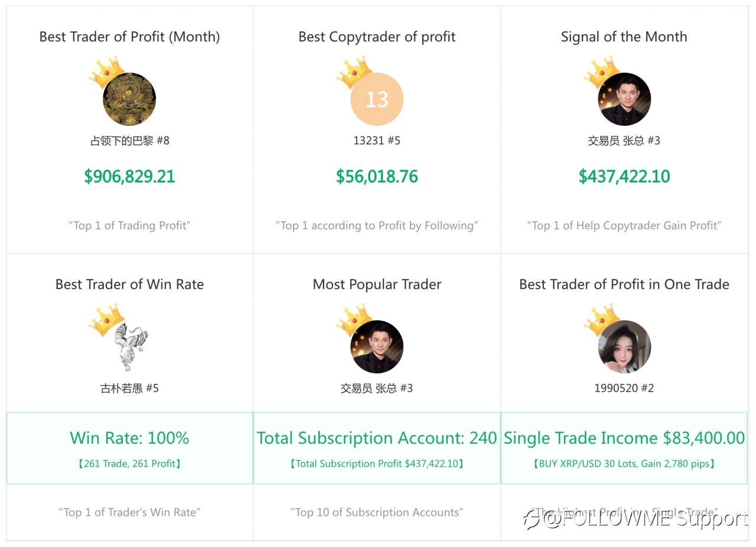
Task: Click the orange 13 avatar circle
Action: (377, 99)
